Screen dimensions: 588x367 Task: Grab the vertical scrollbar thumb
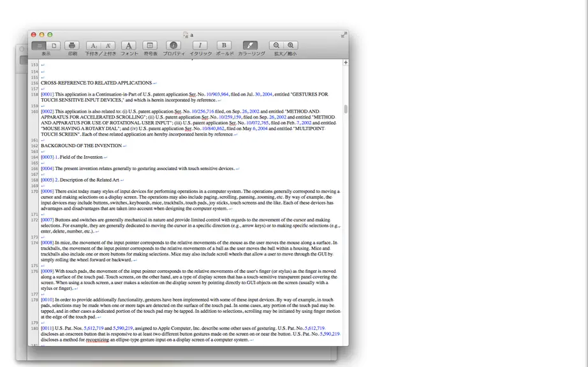pos(346,109)
